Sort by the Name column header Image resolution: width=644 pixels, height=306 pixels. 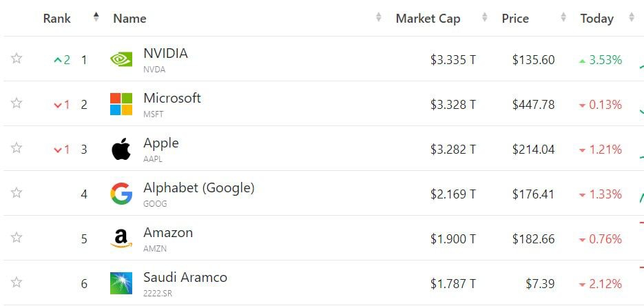click(x=129, y=19)
